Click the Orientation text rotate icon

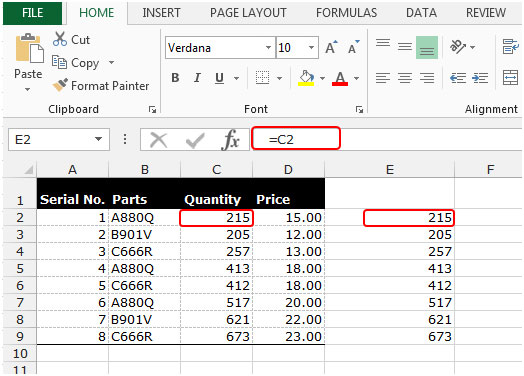[458, 47]
